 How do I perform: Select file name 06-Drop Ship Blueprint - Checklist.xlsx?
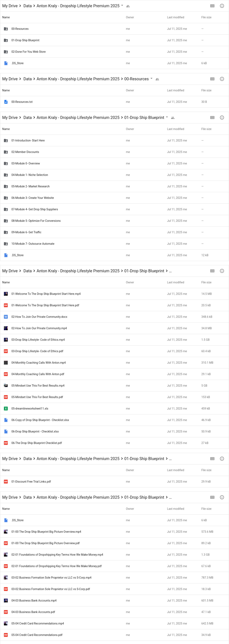pos(35,431)
